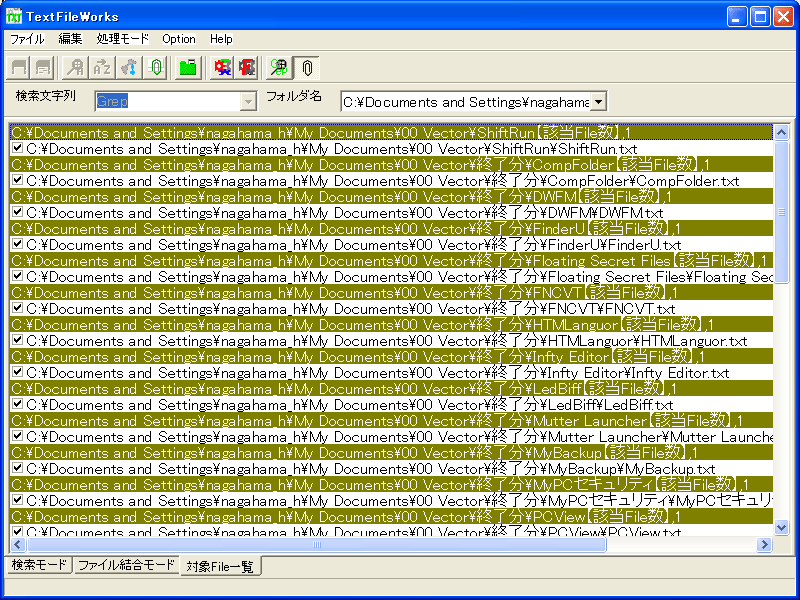The image size is (800, 600).
Task: Click the LedBiff\LedBiff.txt file path text
Action: (x=350, y=405)
